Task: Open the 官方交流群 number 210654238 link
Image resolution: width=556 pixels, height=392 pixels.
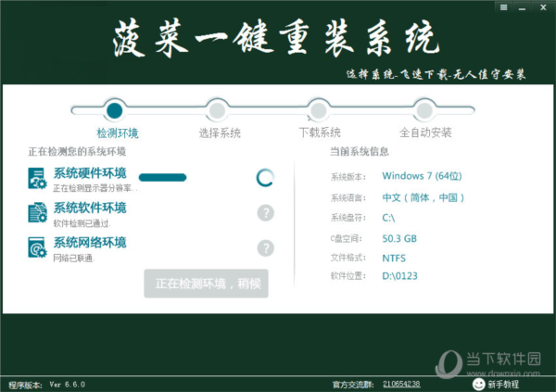Action: point(401,384)
